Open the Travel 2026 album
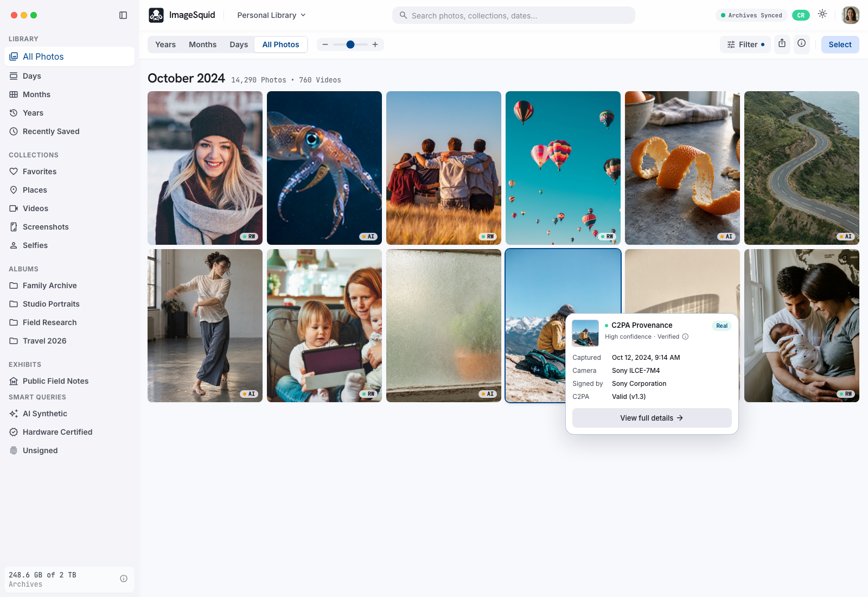The image size is (868, 597). pyautogui.click(x=69, y=341)
